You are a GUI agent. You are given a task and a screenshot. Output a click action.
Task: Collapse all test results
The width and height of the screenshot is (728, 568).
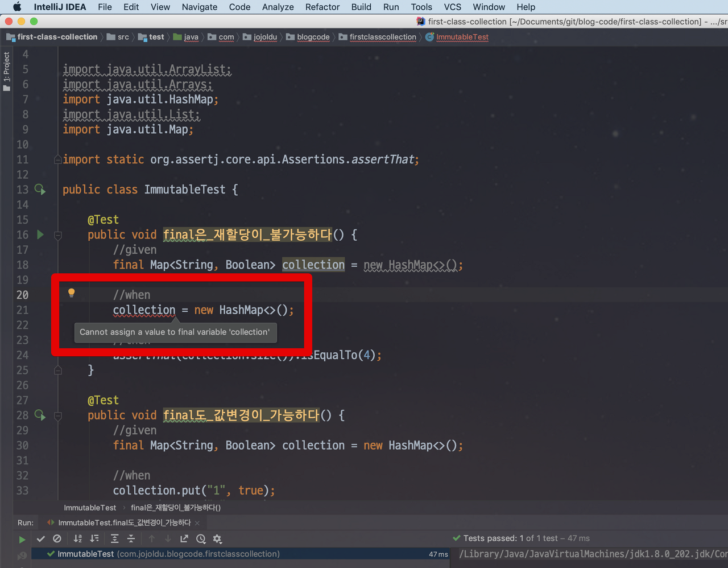131,539
